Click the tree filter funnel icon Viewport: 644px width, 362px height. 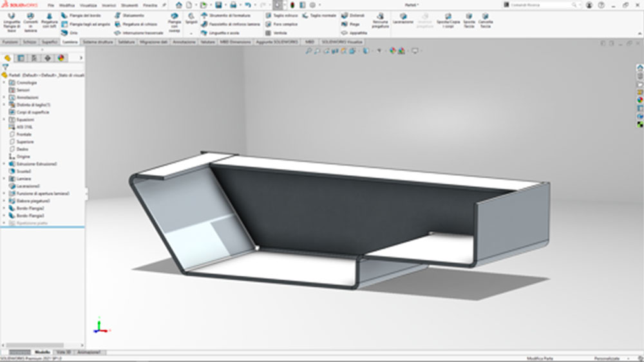coord(5,66)
